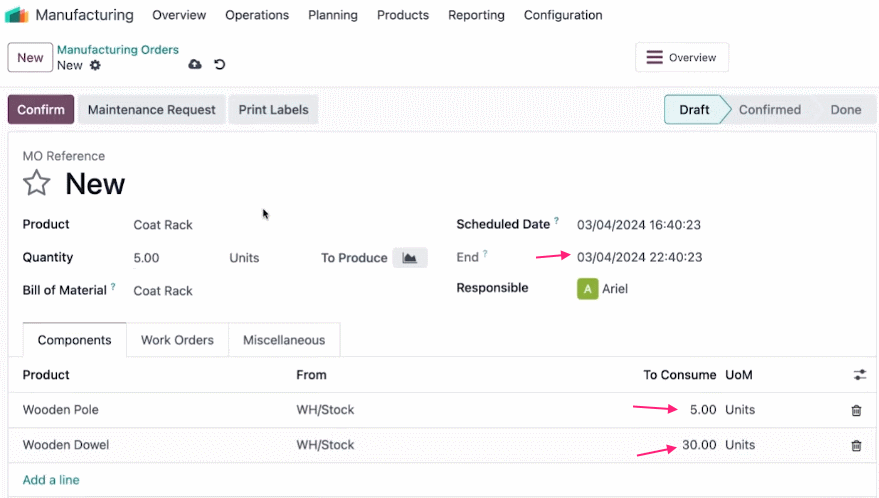Screen dimensions: 879x498
Task: Switch to the Work Orders tab
Action: [177, 340]
